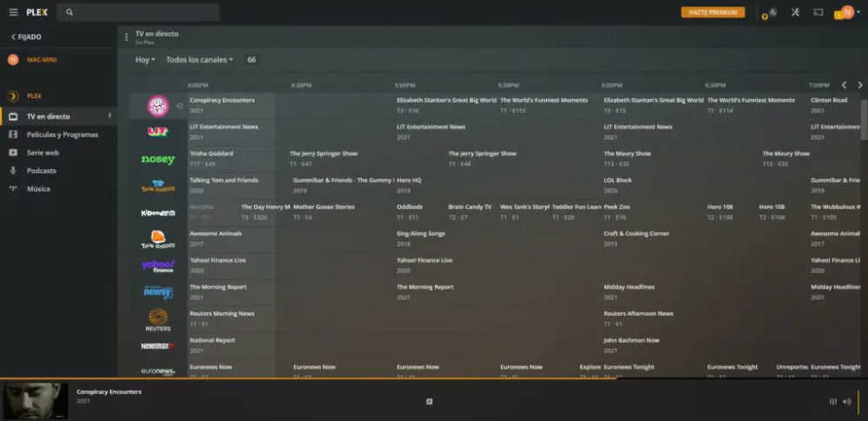Click the history icon beside the first channel

(180, 106)
